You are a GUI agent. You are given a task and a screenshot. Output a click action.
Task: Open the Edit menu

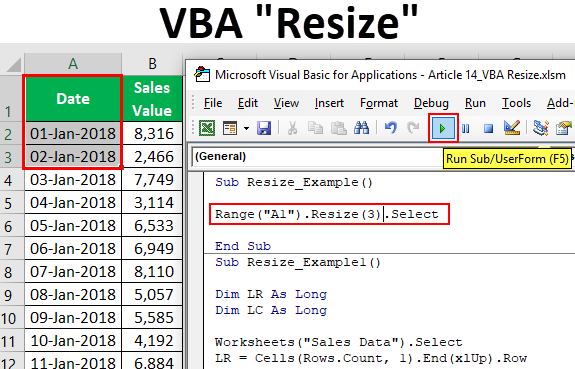pyautogui.click(x=248, y=103)
